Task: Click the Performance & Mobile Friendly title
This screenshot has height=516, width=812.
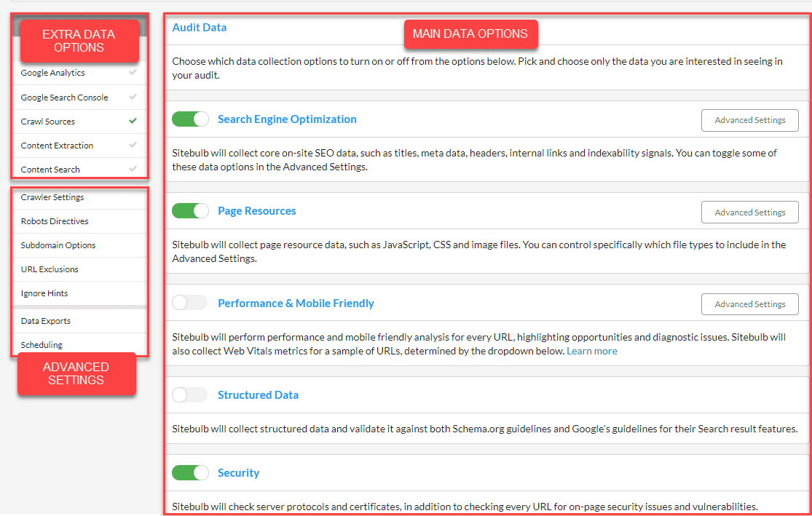Action: 296,303
